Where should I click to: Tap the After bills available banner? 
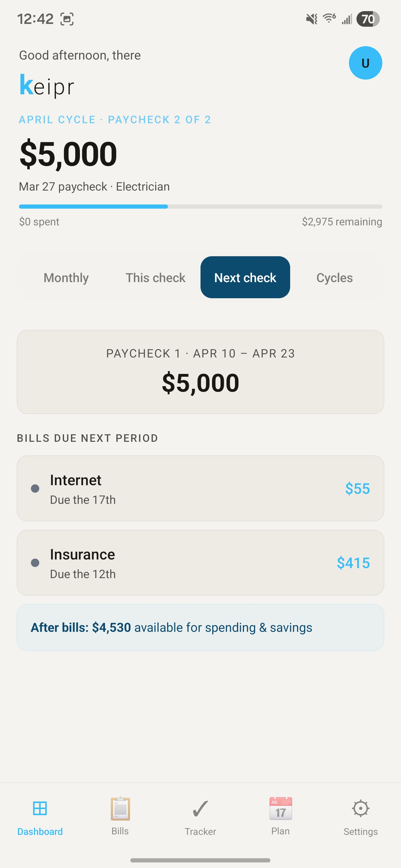tap(200, 627)
